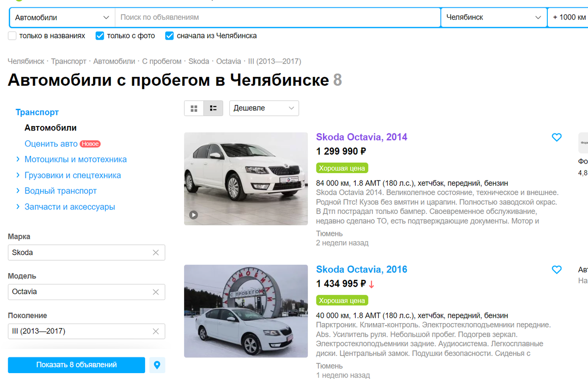Toggle 'сначала из Челябинска' checkbox
Image resolution: width=588 pixels, height=379 pixels.
[x=170, y=36]
